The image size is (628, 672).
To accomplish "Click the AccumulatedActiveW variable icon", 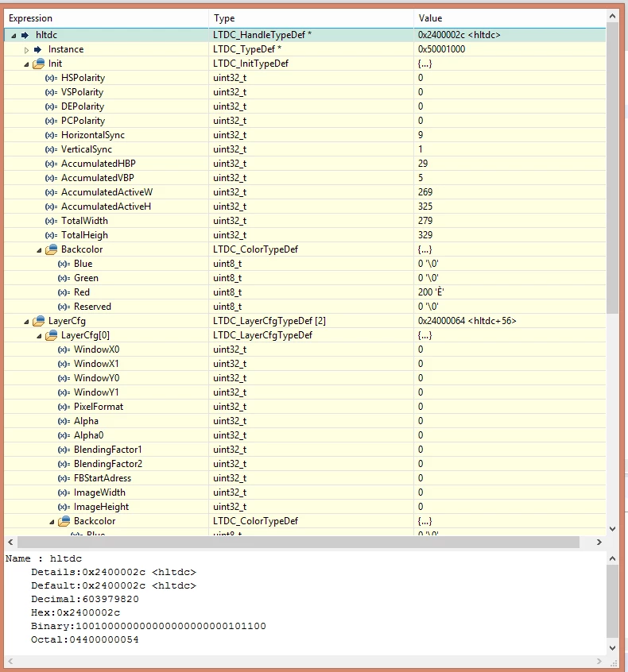I will [x=51, y=192].
